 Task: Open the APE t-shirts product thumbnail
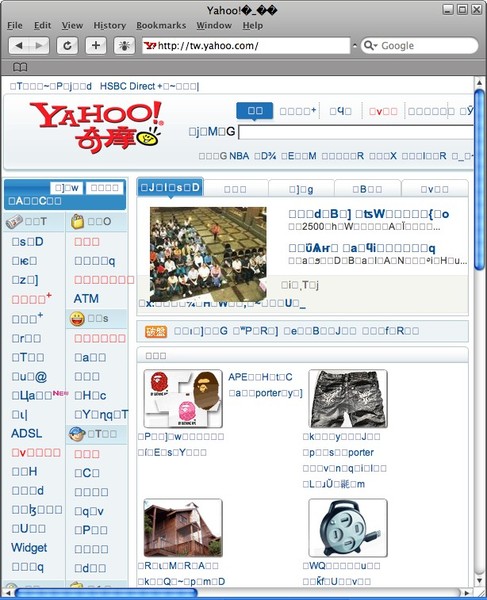[183, 398]
